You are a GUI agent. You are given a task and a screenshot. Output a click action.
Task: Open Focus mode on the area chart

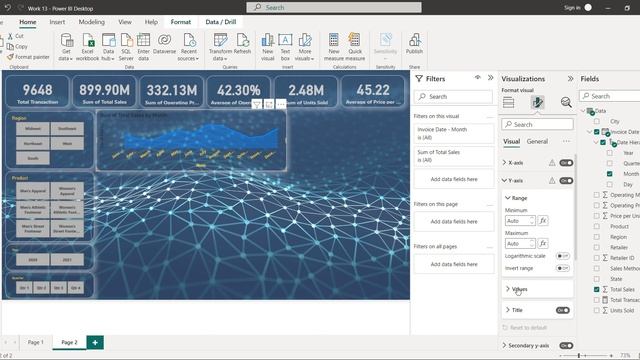tap(269, 105)
